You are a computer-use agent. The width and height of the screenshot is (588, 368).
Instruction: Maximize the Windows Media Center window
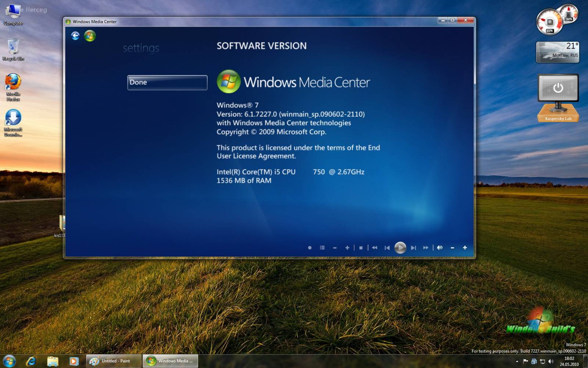(x=452, y=20)
